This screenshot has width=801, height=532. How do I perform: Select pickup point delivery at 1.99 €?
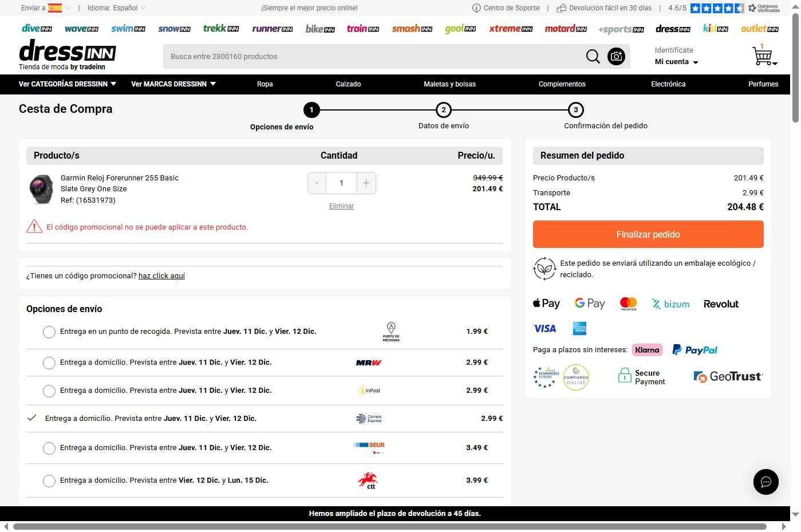(49, 332)
